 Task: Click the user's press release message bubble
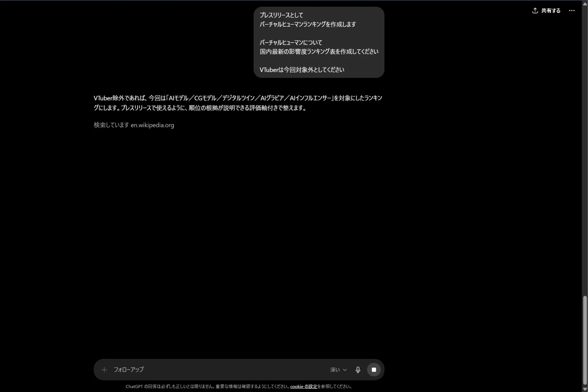point(319,42)
